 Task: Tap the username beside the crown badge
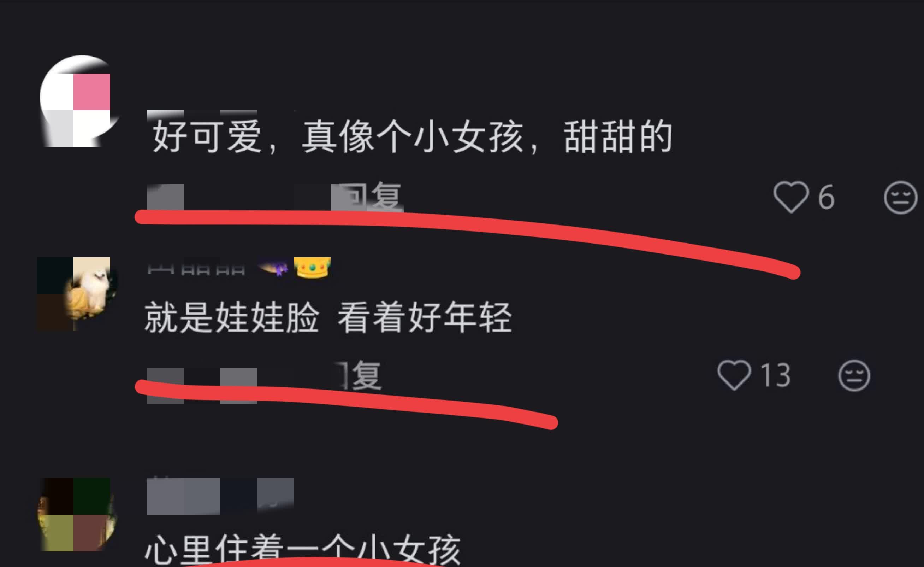(196, 269)
